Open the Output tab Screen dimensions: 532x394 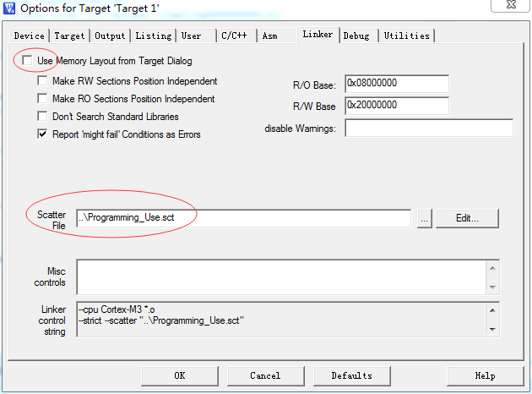[x=110, y=36]
